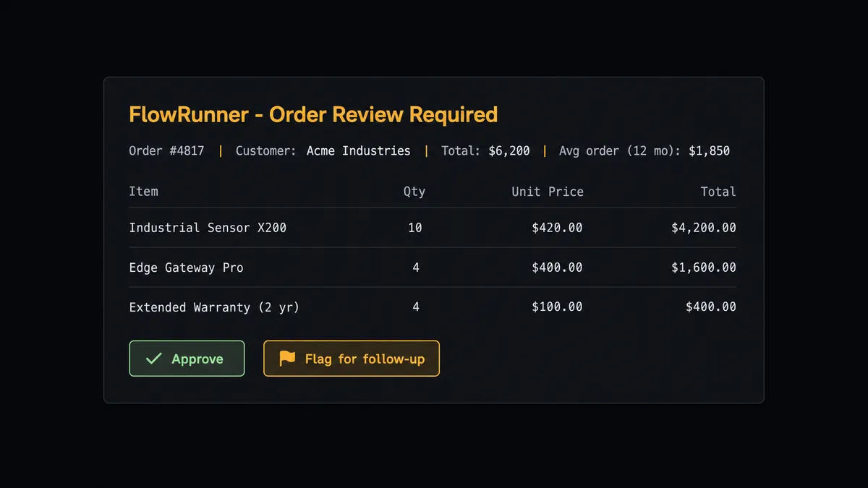Click the Acme Industries customer name
Screen dimensions: 868x488
coord(358,151)
